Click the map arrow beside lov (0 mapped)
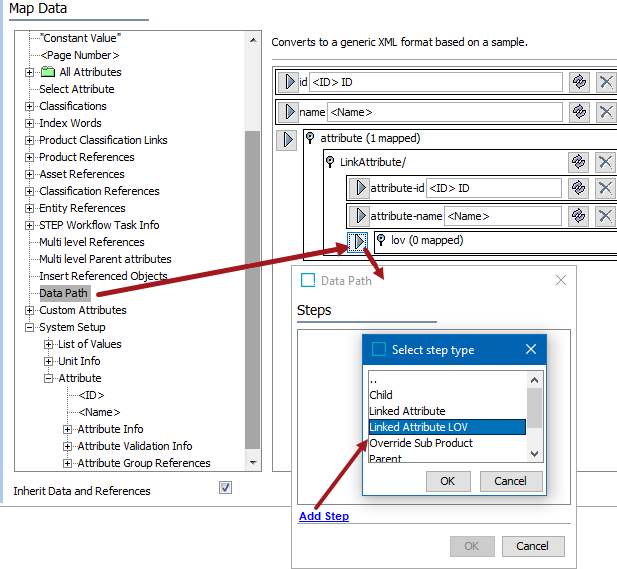The height and width of the screenshot is (569, 617). pos(357,242)
